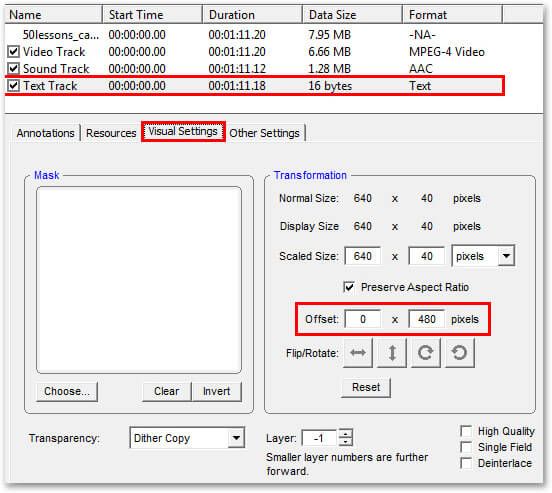Screen dimensions: 552x493
Task: Switch to the Resources tab
Action: tap(111, 133)
